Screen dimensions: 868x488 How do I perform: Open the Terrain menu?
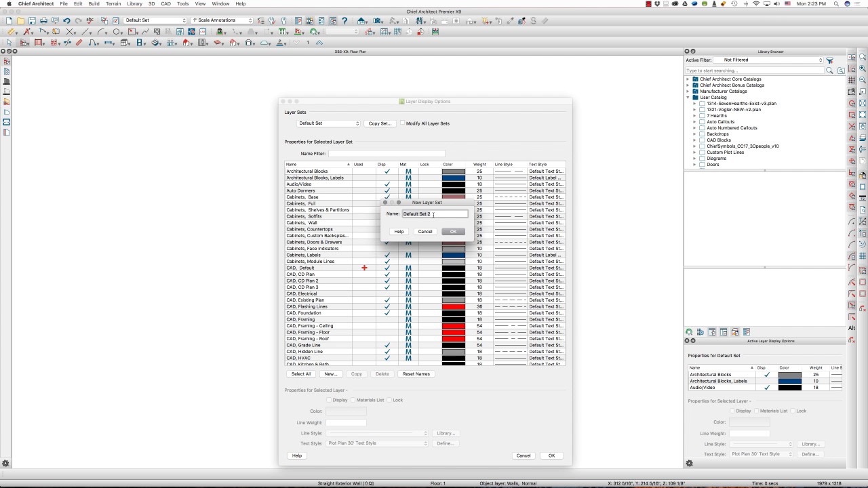pyautogui.click(x=113, y=3)
